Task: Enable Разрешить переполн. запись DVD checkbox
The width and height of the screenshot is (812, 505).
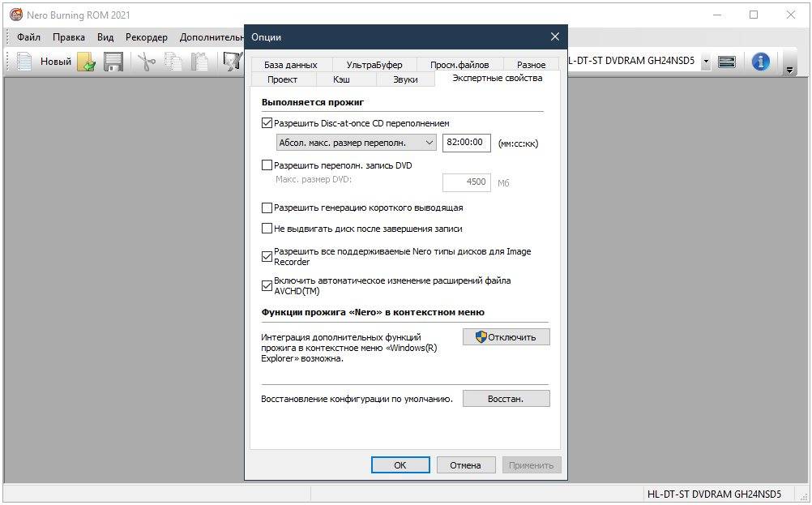Action: pyautogui.click(x=267, y=165)
